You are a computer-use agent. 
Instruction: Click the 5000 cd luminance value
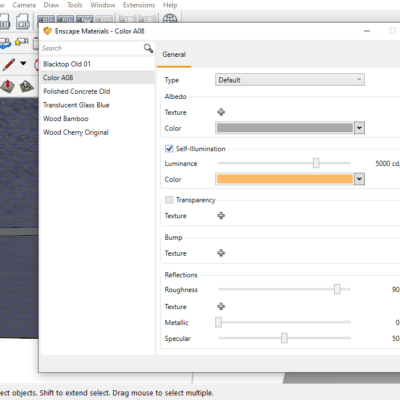tap(387, 163)
